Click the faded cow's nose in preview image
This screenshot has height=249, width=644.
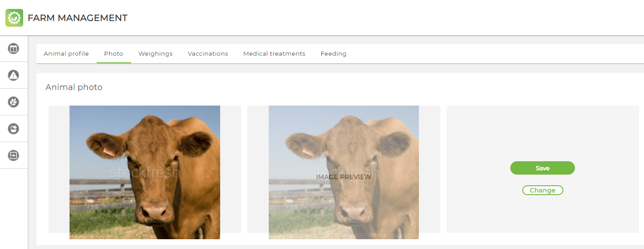[x=352, y=209]
